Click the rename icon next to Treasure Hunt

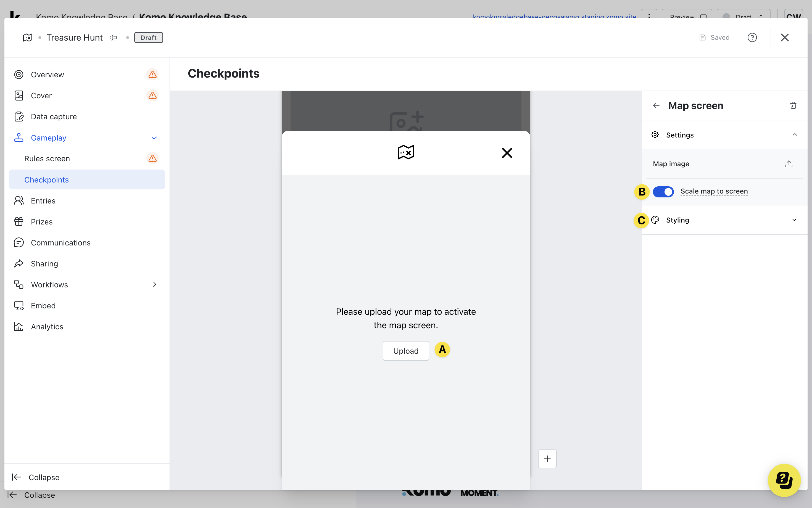113,38
